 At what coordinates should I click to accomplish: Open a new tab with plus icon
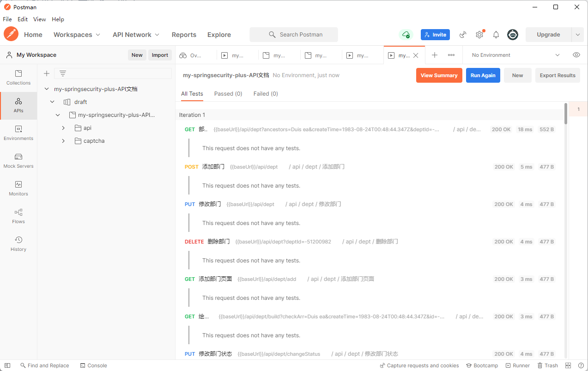pyautogui.click(x=435, y=55)
